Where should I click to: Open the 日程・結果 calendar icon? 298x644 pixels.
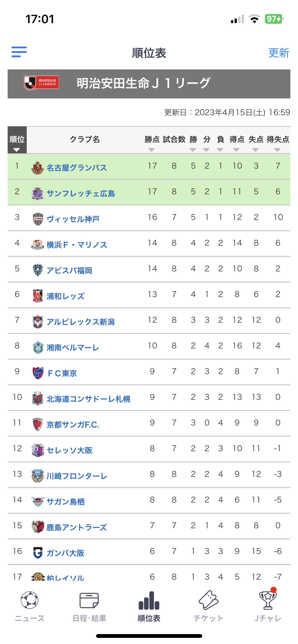(x=89, y=600)
